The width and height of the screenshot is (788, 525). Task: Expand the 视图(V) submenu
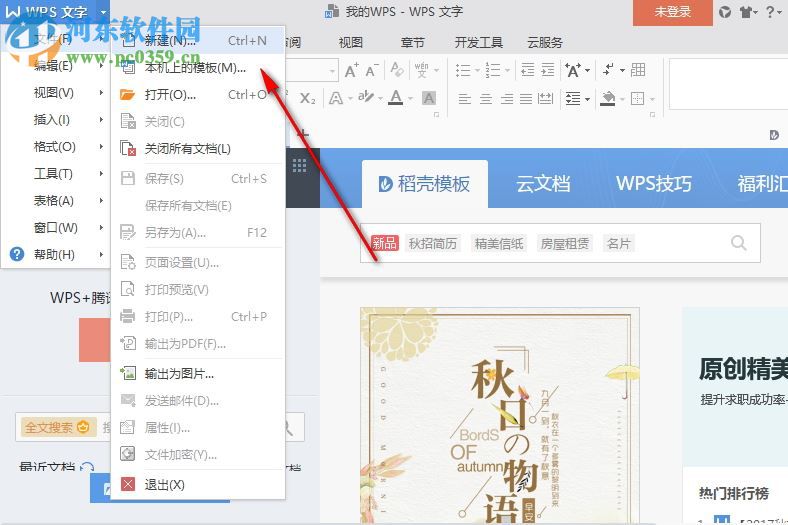point(55,93)
